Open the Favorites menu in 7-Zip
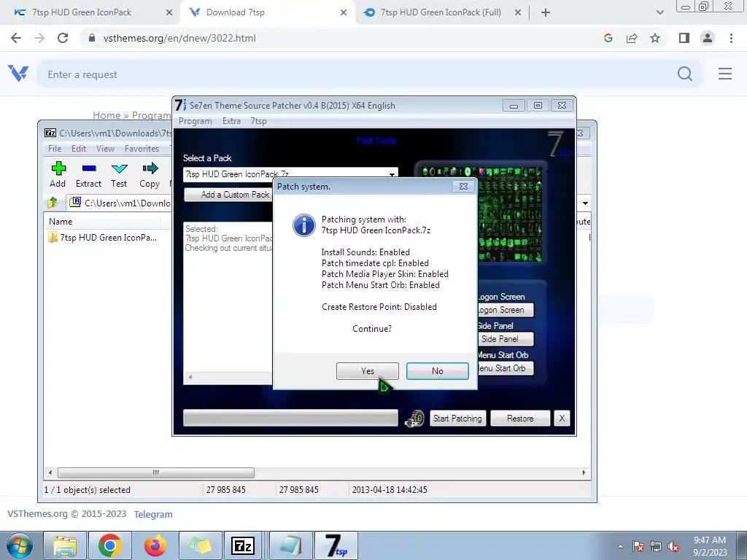Screen dimensions: 747x560 tap(142, 149)
